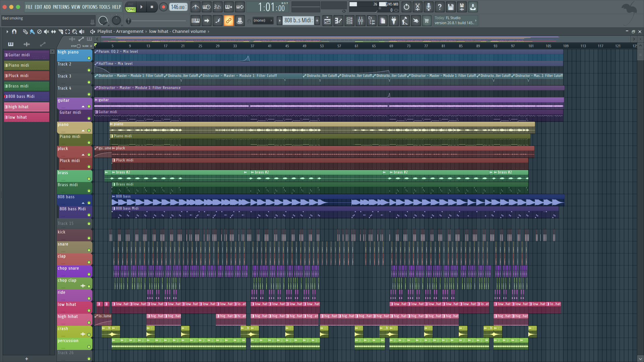Open the Playlist view

[x=327, y=21]
